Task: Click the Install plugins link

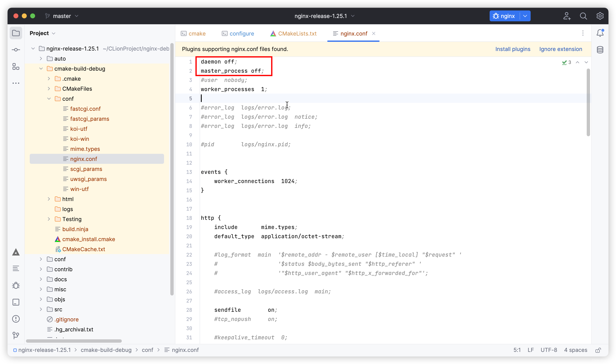Action: [x=513, y=49]
